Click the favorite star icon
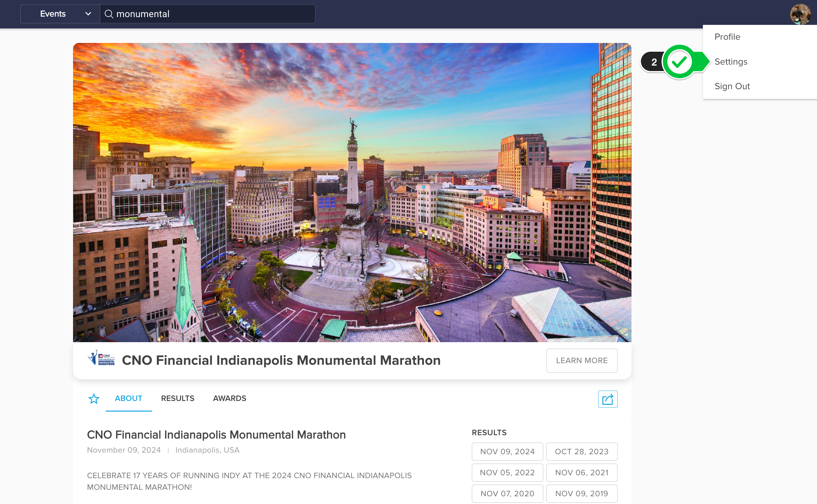The width and height of the screenshot is (817, 504). [x=94, y=399]
